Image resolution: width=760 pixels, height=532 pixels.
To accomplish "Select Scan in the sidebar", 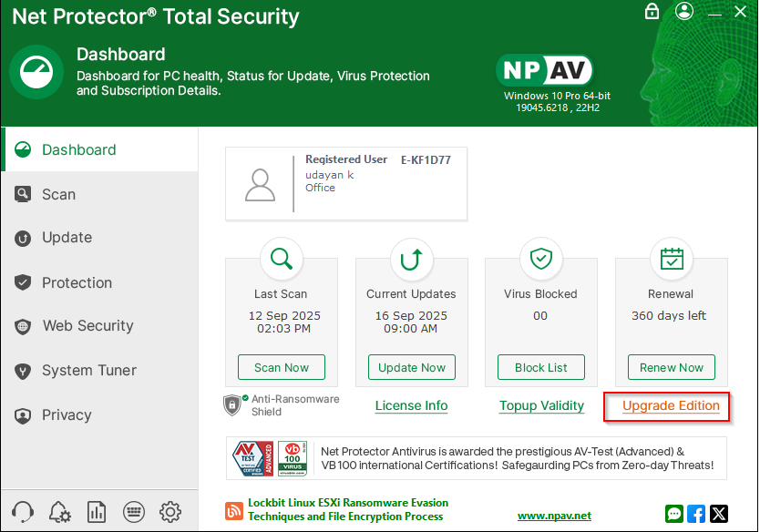I will tap(58, 194).
